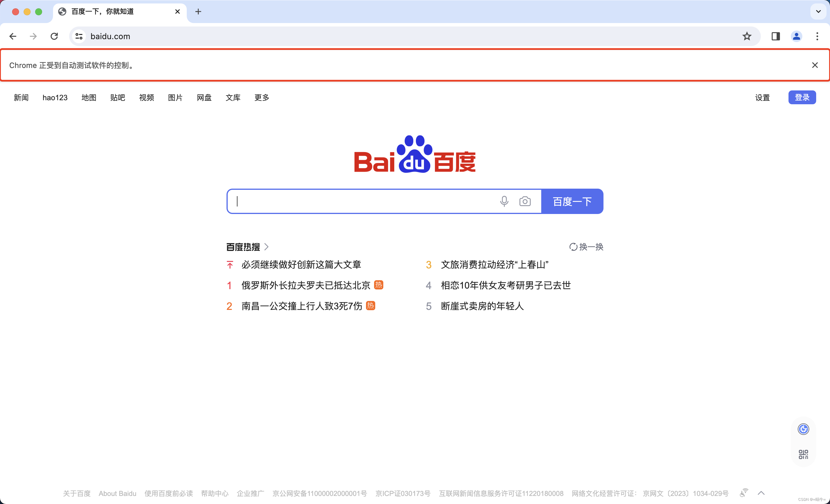Open hot search 必须继续做好创新这篇大文章
Image resolution: width=830 pixels, height=504 pixels.
pyautogui.click(x=301, y=265)
